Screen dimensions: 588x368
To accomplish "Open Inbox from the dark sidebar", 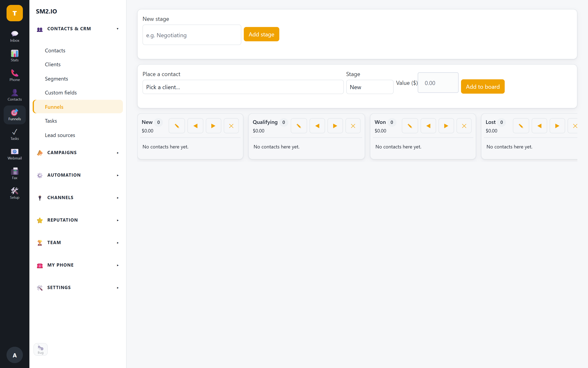I will pos(14,36).
